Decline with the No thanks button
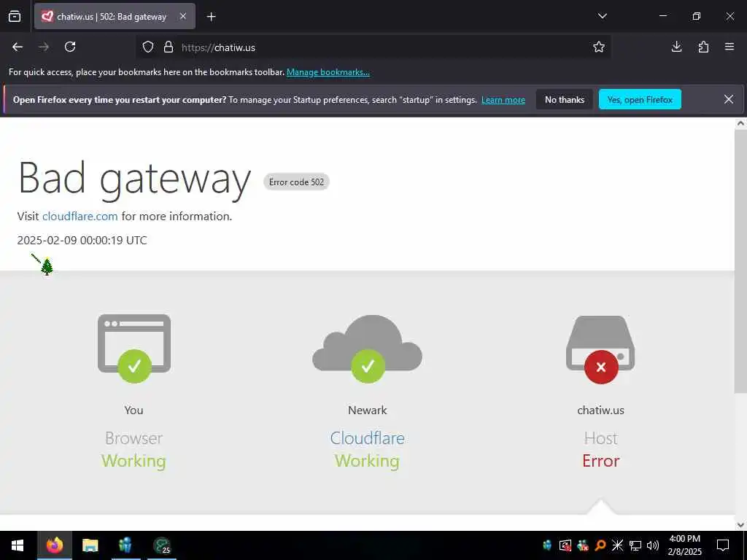The image size is (747, 560). (x=565, y=99)
